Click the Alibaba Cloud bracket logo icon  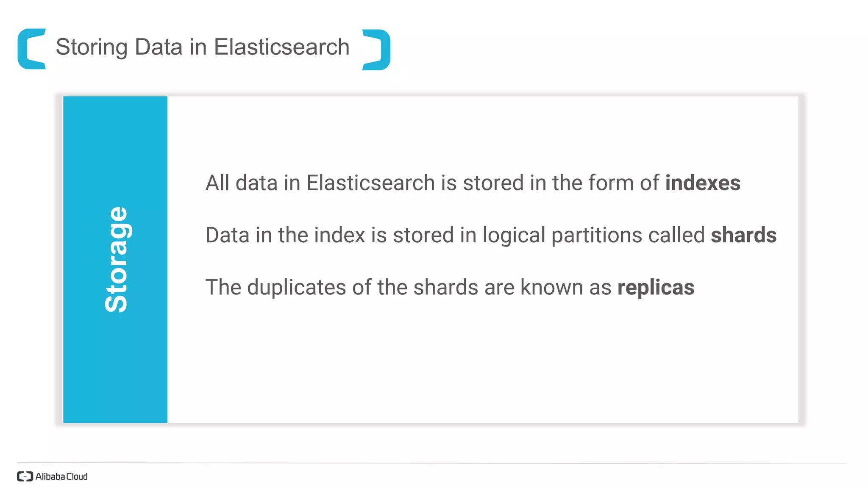point(25,476)
